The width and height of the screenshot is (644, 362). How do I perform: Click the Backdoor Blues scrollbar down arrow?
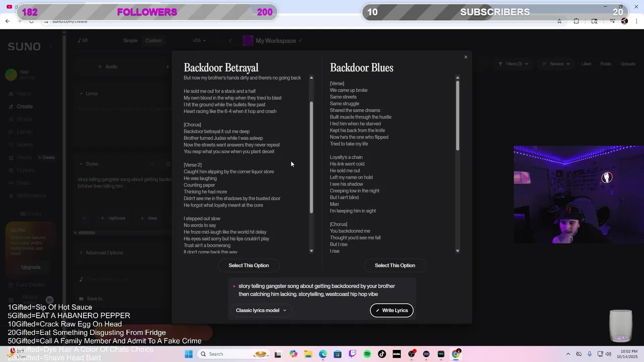click(457, 250)
